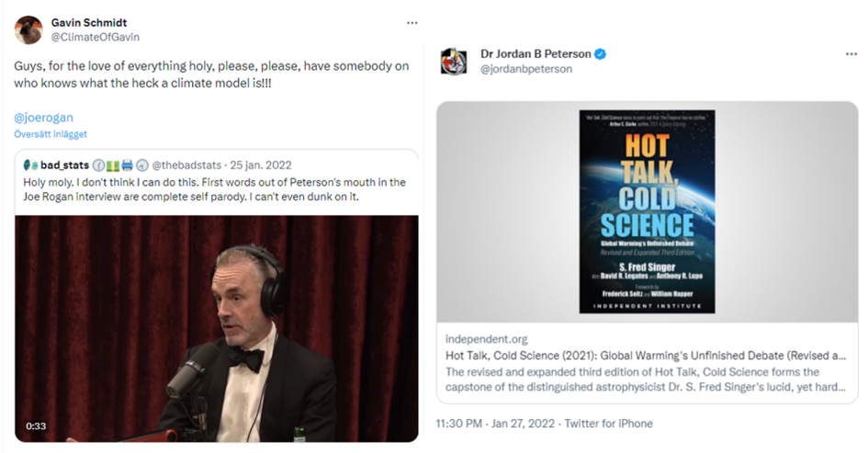Image resolution: width=868 pixels, height=453 pixels.
Task: Open the Hot Talk, Cold Science (2021) link title
Action: 646,356
